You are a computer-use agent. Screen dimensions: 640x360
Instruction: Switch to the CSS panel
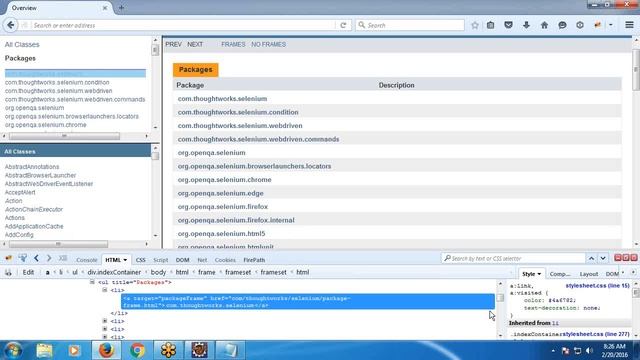(140, 260)
